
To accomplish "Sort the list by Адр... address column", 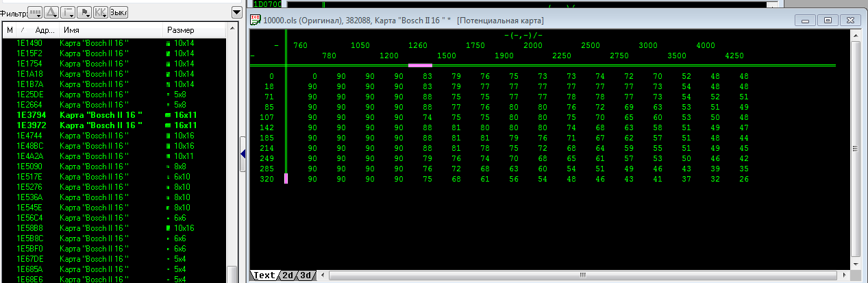I will 44,30.
